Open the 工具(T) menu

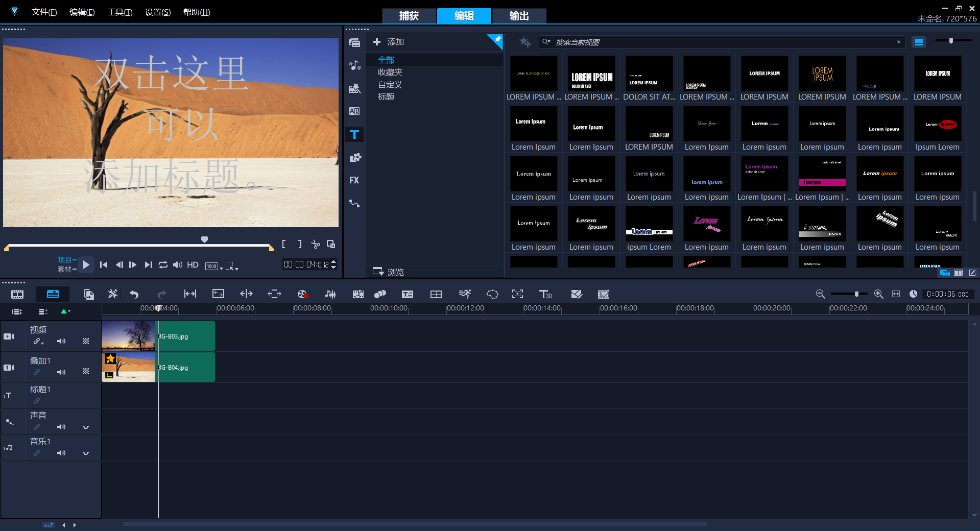[119, 12]
